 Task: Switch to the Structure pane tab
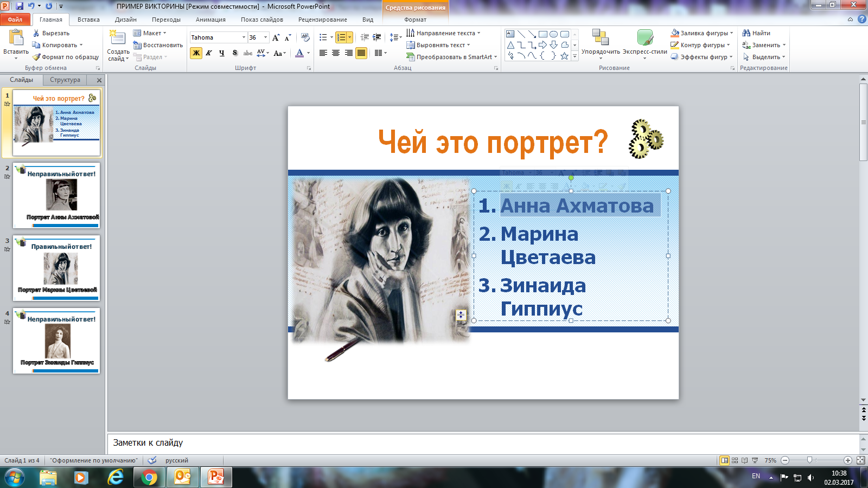65,80
